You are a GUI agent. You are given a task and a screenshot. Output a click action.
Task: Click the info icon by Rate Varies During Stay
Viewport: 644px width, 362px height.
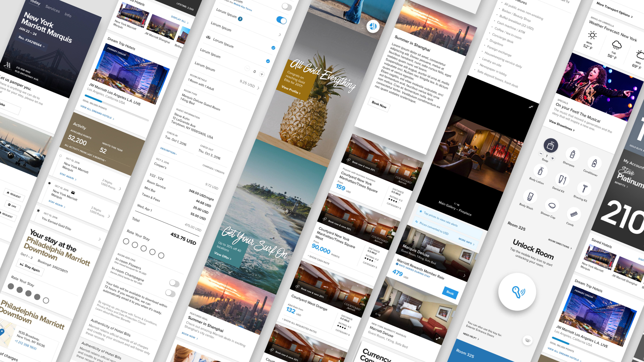[397, 264]
